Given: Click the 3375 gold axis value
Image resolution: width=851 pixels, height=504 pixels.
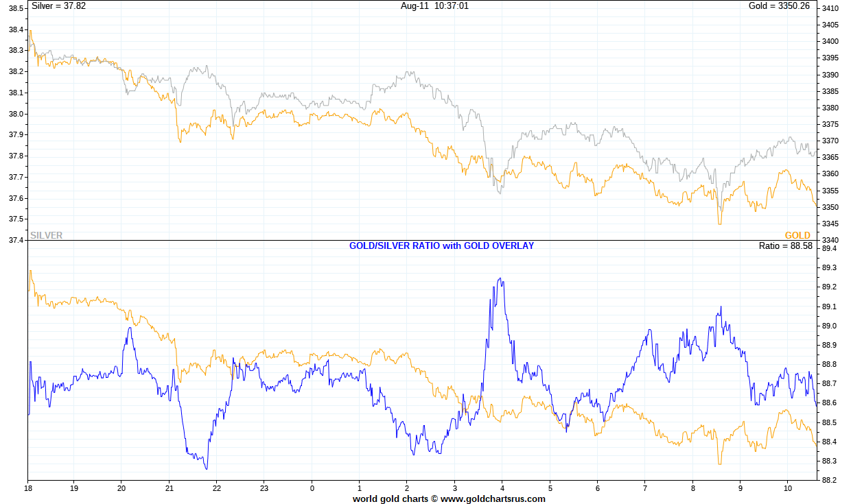Looking at the screenshot, I should coord(830,124).
